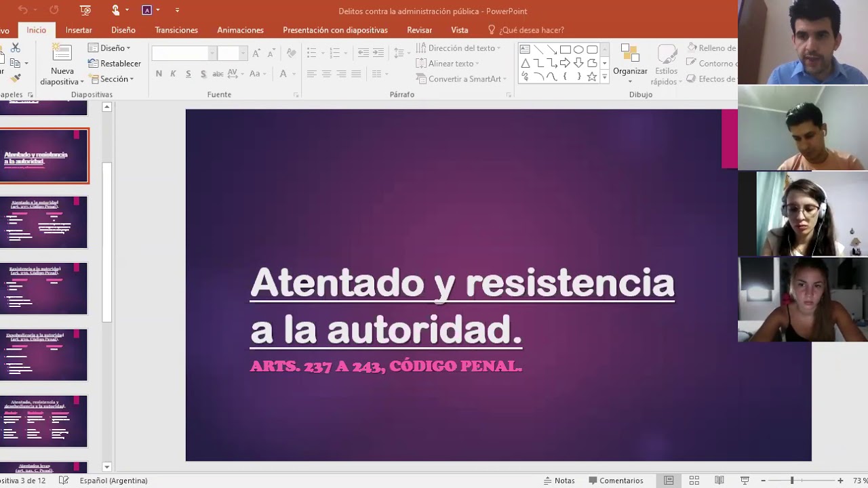Open the change case Aa dropdown
Image resolution: width=868 pixels, height=488 pixels.
(x=257, y=74)
